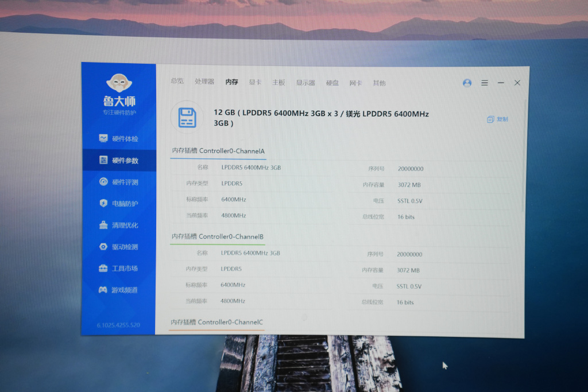Switch to the 硬盘 tab
588x392 pixels.
[332, 83]
